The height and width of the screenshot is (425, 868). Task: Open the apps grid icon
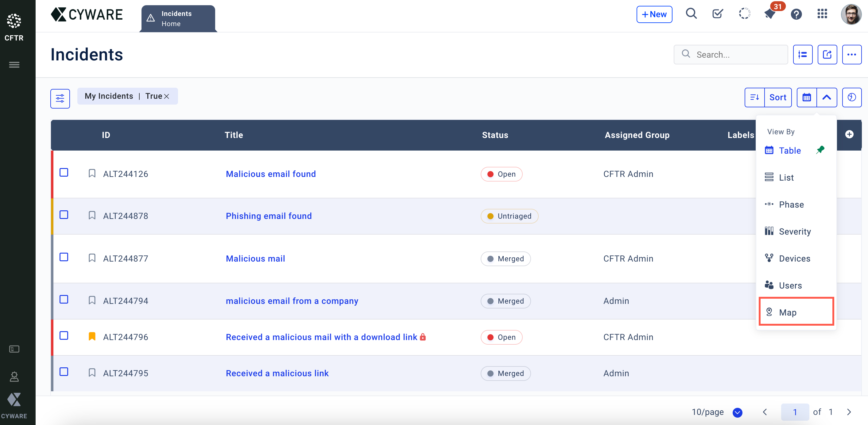822,14
